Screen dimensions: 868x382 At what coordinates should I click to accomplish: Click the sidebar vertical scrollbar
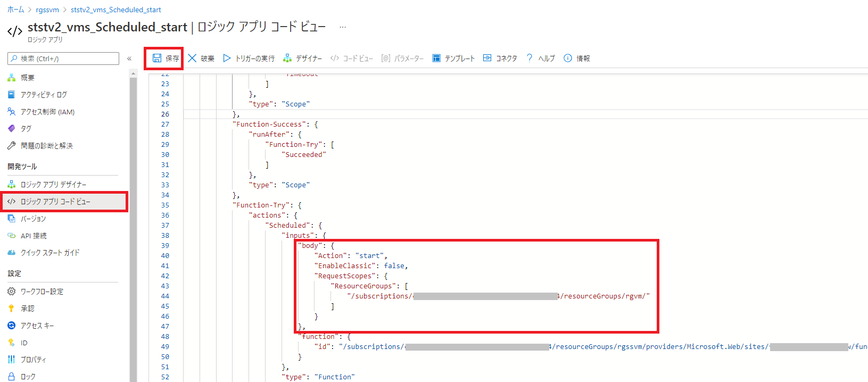[x=133, y=226]
